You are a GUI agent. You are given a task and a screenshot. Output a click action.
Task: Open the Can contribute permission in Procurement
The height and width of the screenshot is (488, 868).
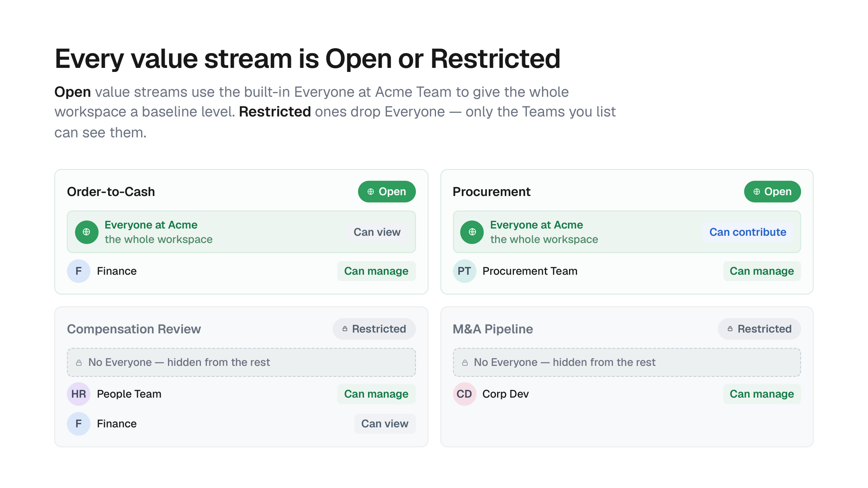click(x=748, y=232)
